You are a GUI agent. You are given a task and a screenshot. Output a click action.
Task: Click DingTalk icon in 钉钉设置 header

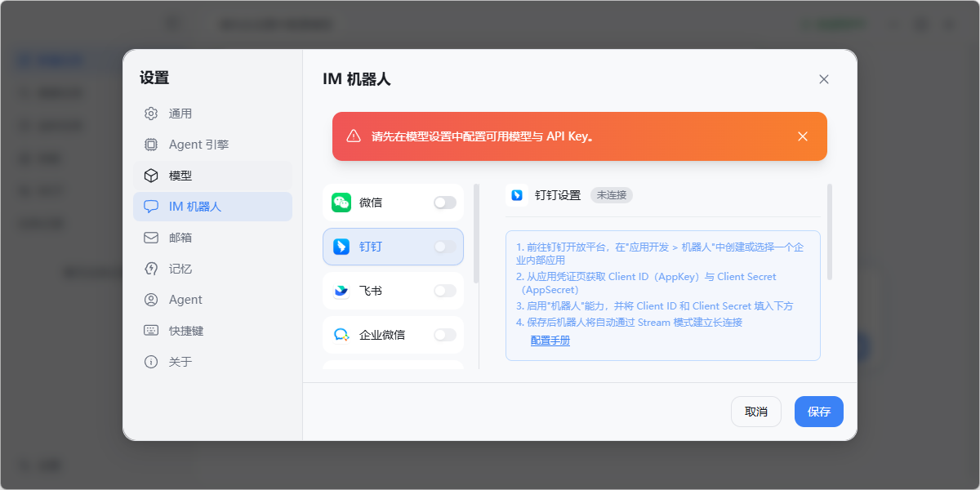pos(517,195)
